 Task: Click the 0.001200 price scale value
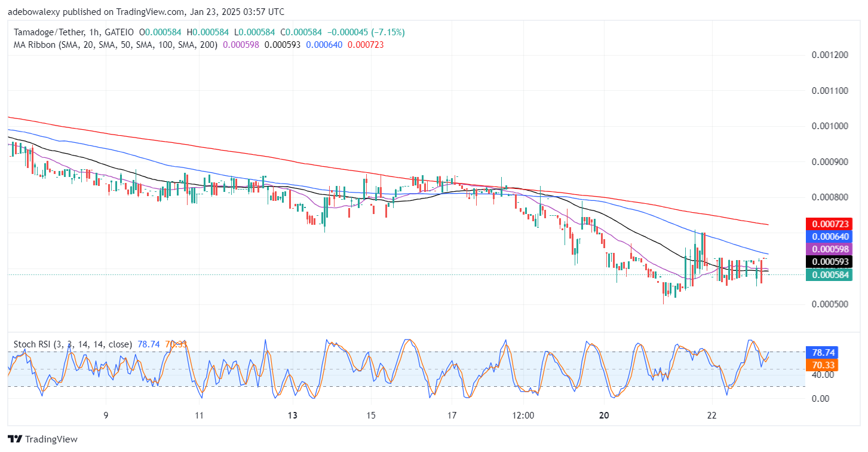click(829, 55)
